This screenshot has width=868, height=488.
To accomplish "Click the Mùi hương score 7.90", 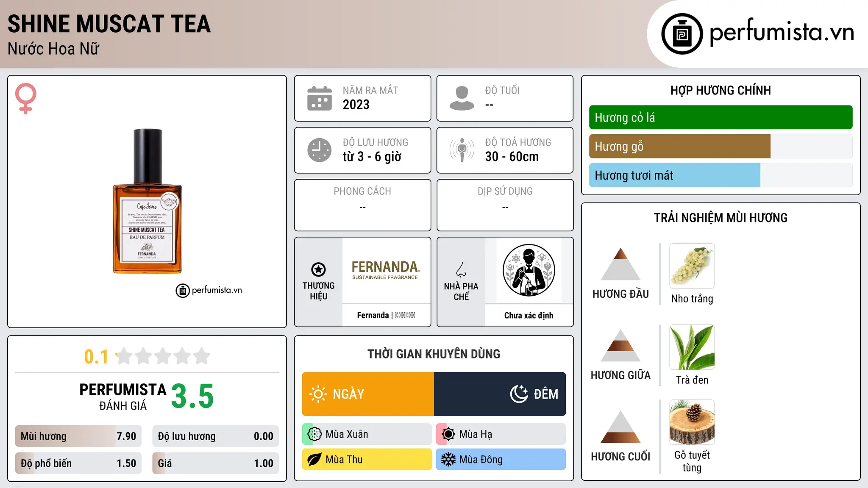I will pos(126,436).
